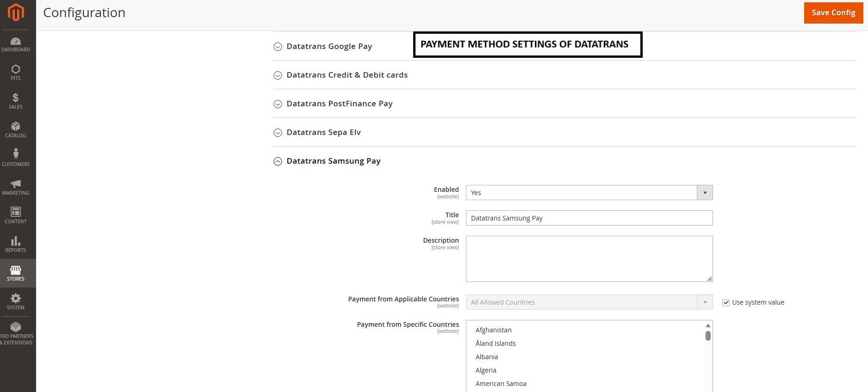868x392 pixels.
Task: Select Albania in countries list
Action: tap(487, 357)
